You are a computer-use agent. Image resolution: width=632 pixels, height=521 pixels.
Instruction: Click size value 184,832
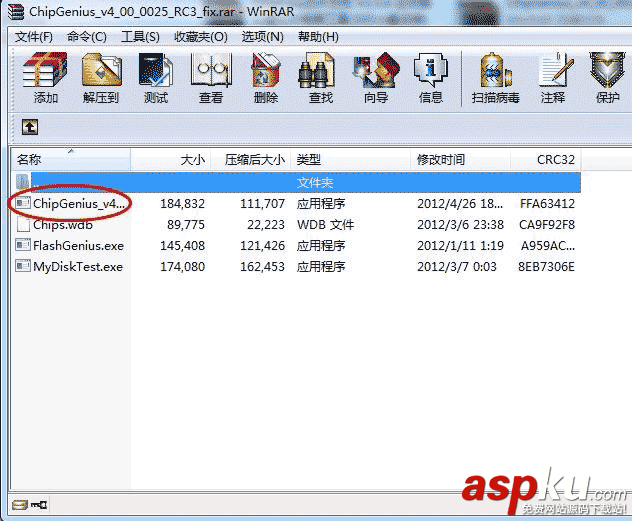[x=183, y=203]
